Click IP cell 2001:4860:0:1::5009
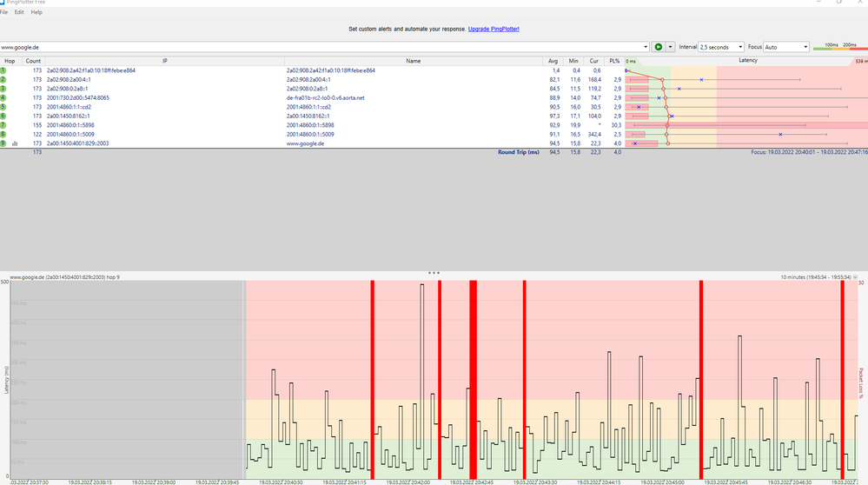The height and width of the screenshot is (485, 868). pyautogui.click(x=70, y=134)
